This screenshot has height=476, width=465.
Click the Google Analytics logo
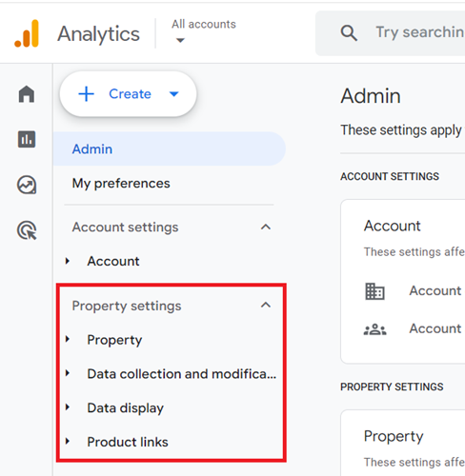click(27, 33)
